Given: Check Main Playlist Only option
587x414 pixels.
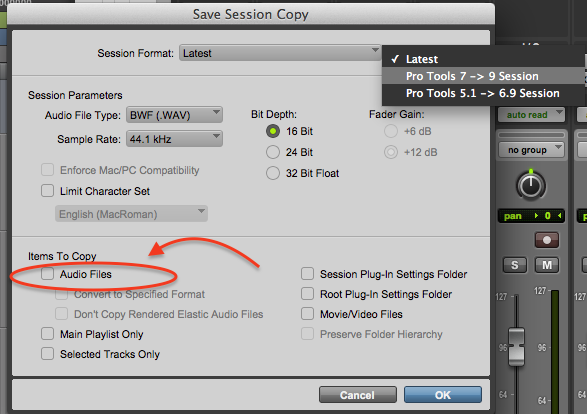Looking at the screenshot, I should coord(48,334).
